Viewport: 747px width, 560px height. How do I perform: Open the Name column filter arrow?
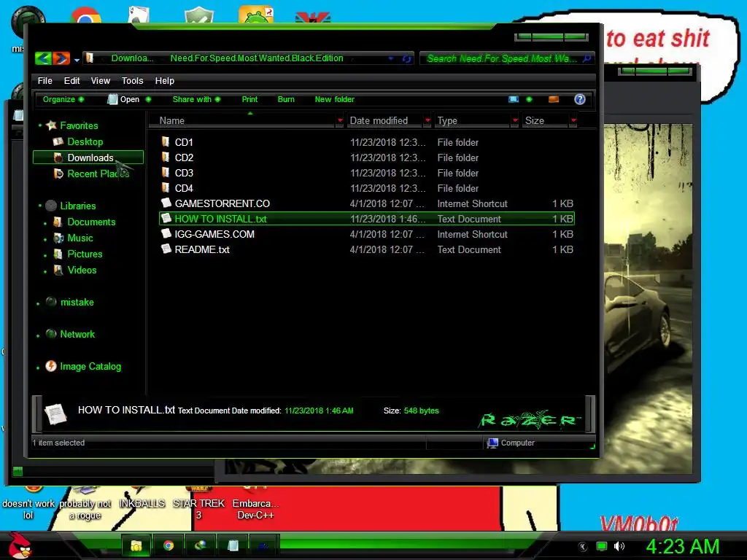pyautogui.click(x=340, y=120)
